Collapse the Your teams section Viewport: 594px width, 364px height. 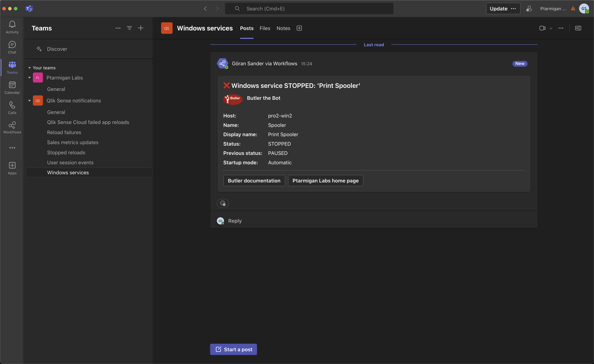point(29,68)
